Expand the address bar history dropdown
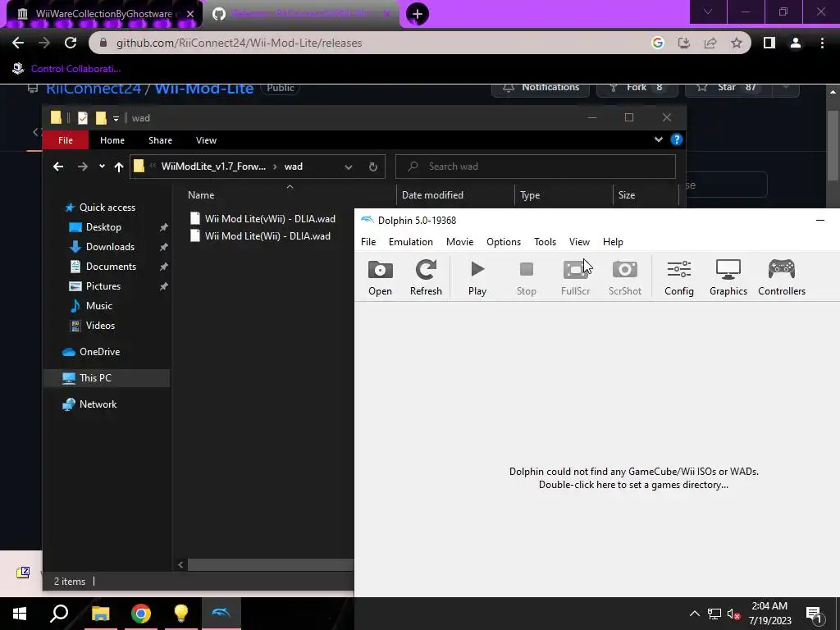This screenshot has width=840, height=630. tap(348, 167)
